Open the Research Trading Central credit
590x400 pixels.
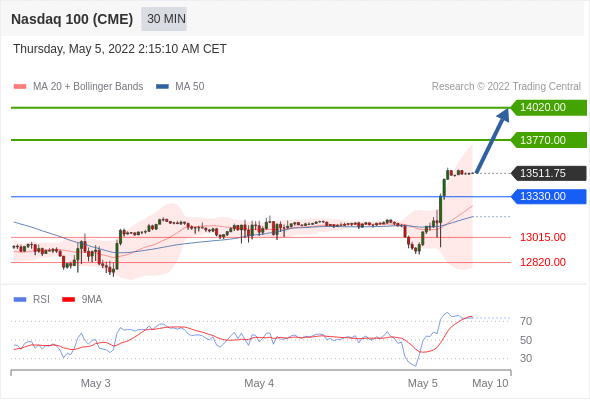pos(506,87)
